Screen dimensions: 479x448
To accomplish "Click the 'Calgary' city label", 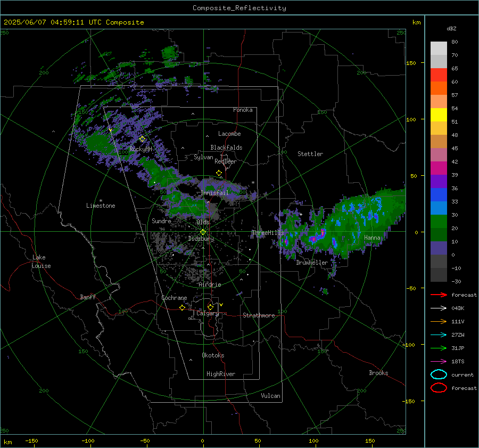I will 208,313.
